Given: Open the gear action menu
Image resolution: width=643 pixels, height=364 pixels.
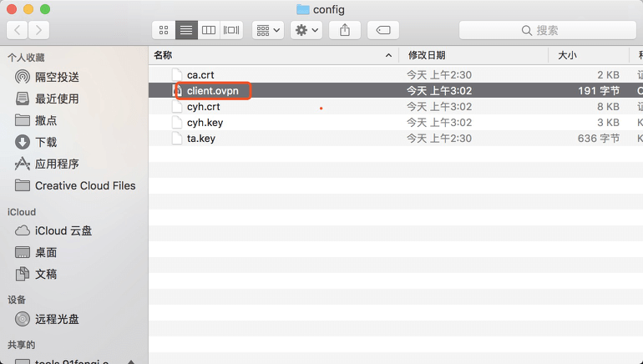Looking at the screenshot, I should click(x=306, y=30).
